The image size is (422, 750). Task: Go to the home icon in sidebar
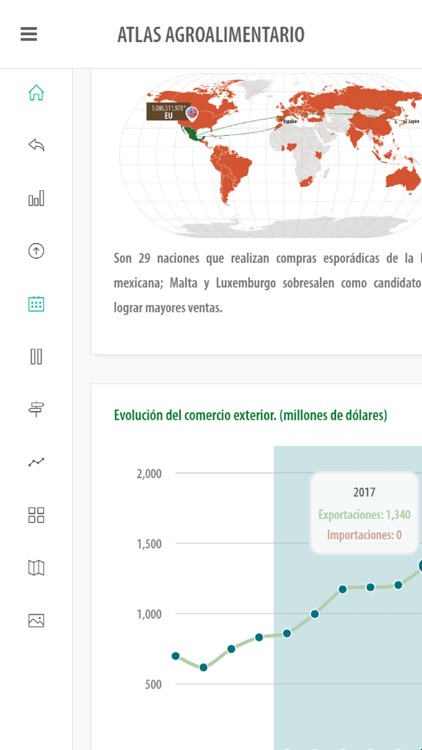36,92
